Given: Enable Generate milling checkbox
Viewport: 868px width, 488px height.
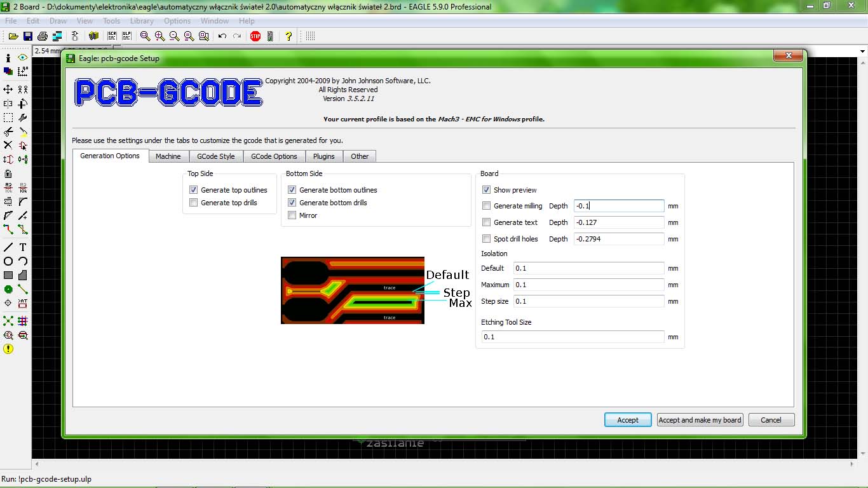Looking at the screenshot, I should click(486, 206).
